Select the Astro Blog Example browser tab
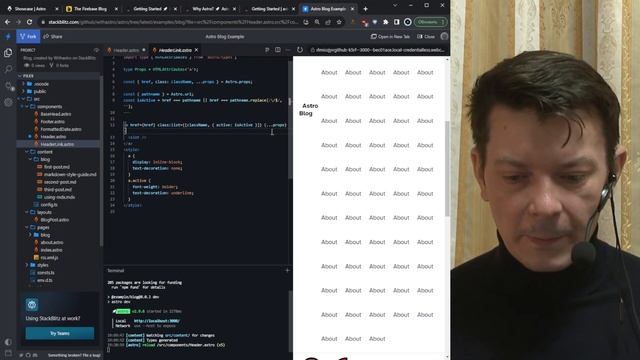Viewport: 640px width, 360px height. pos(329,9)
